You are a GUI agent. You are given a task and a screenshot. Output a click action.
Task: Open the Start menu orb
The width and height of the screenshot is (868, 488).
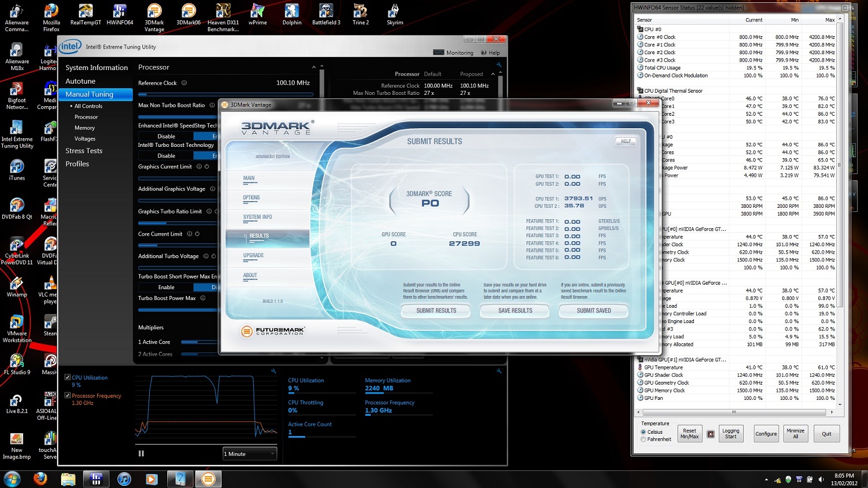point(12,479)
